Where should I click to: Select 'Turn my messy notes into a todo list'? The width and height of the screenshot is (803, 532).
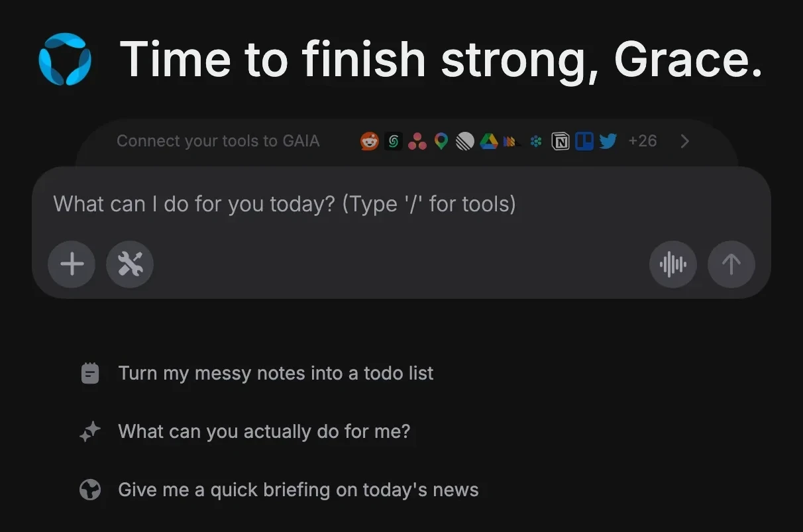pyautogui.click(x=276, y=373)
